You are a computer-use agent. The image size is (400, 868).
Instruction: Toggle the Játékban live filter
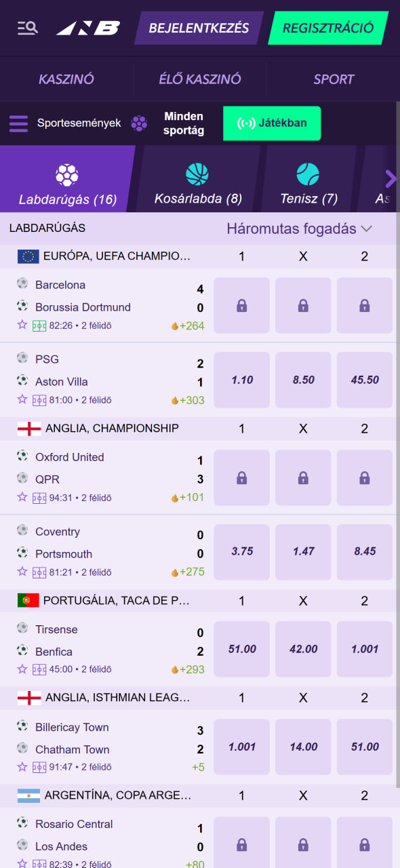coord(272,123)
